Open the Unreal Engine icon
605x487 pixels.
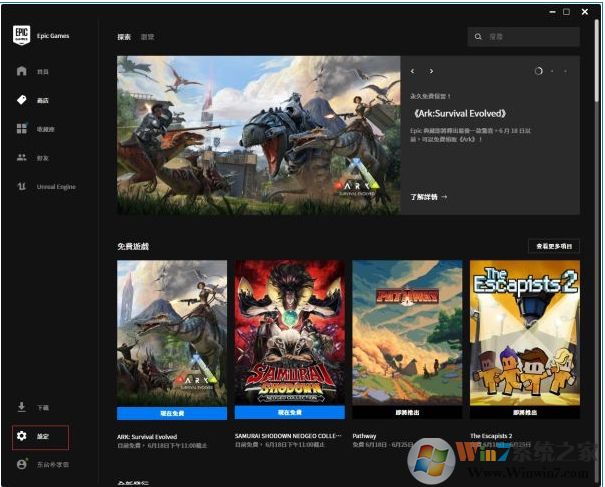tap(22, 186)
